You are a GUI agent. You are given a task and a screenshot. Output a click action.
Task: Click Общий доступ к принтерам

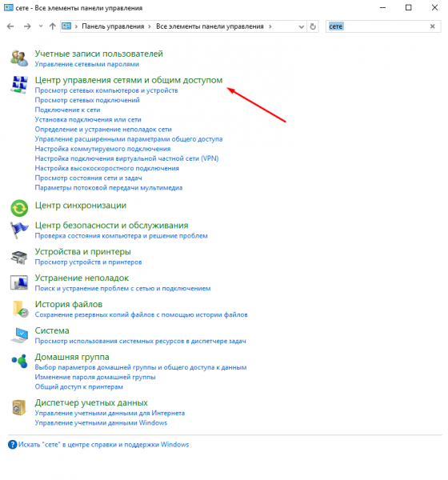pyautogui.click(x=78, y=387)
